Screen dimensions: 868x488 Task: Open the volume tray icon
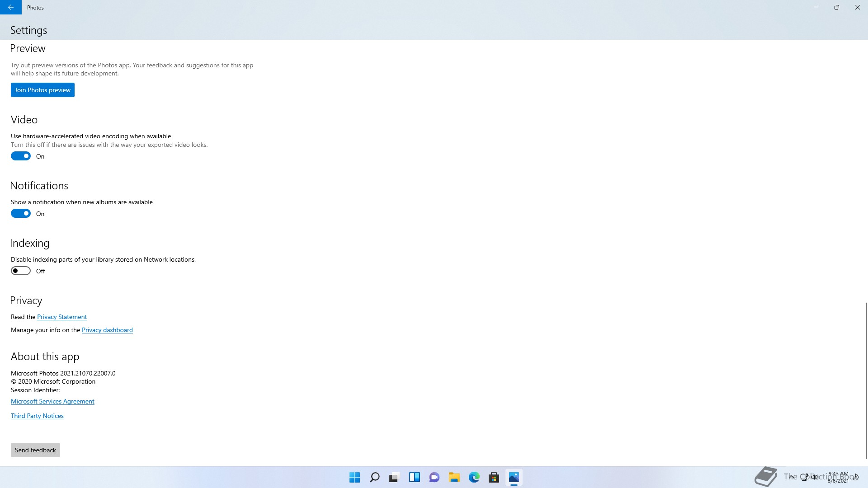[x=814, y=477]
